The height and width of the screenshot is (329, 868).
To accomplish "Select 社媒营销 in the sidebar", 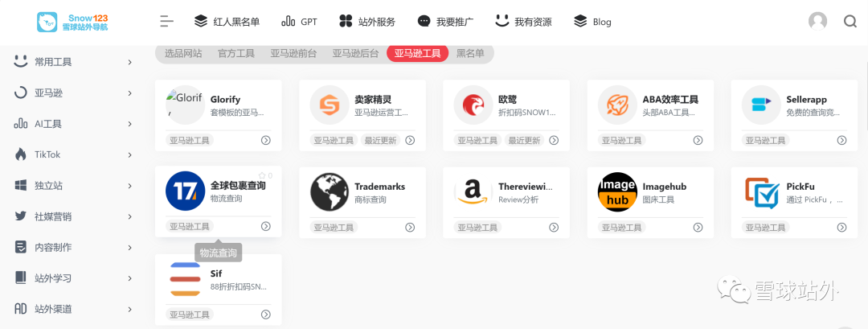I will point(53,216).
